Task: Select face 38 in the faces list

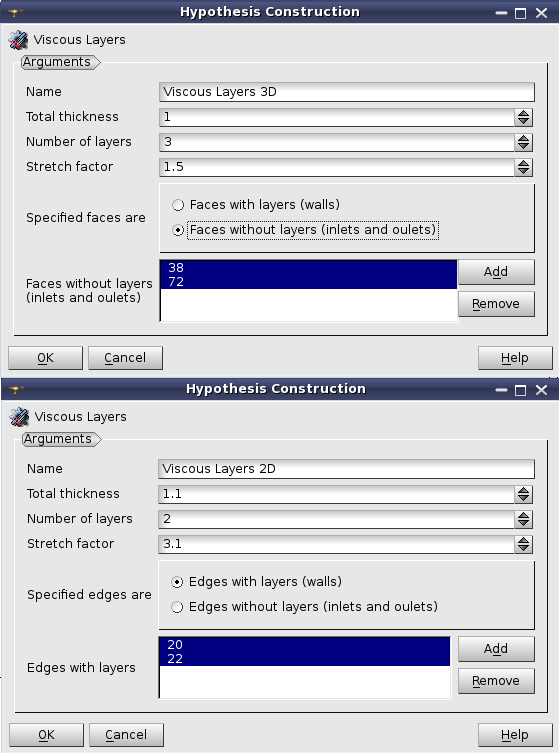Action: [308, 267]
